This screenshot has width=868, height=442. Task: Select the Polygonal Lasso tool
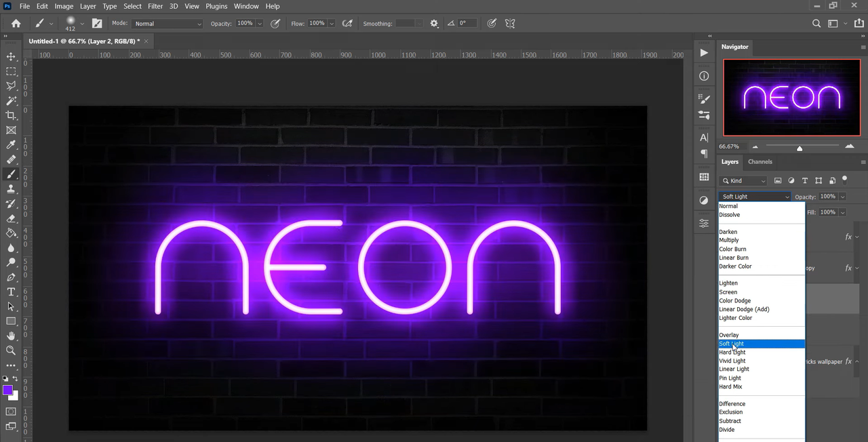coord(11,86)
